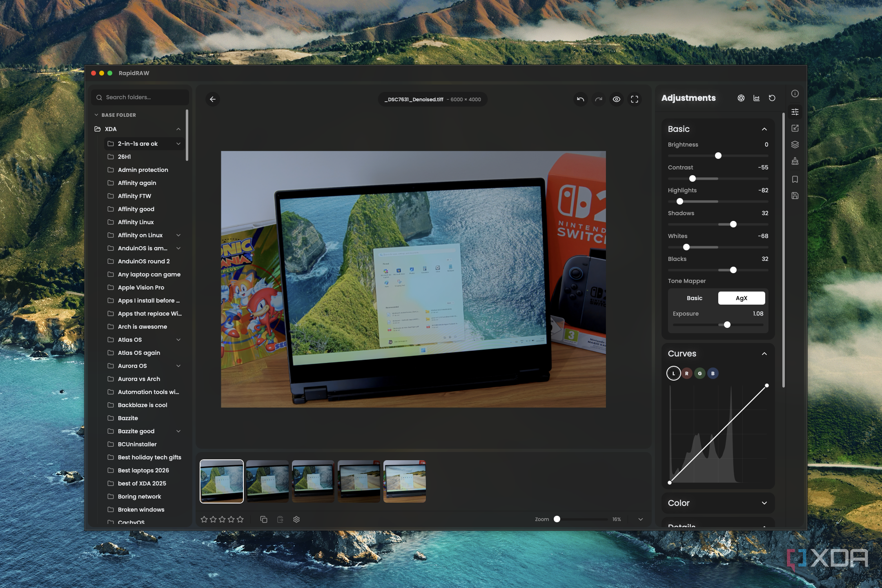Image resolution: width=882 pixels, height=588 pixels.
Task: Select the Boring network folder
Action: coord(144,497)
